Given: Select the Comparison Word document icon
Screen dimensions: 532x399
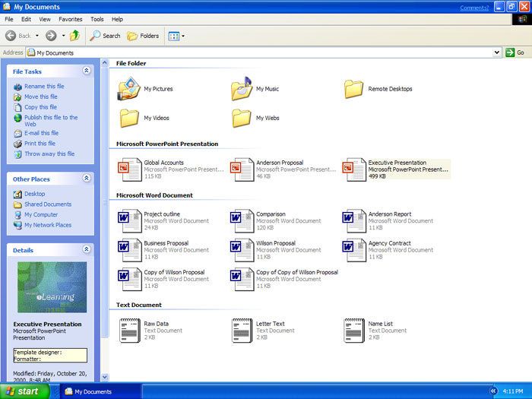Looking at the screenshot, I should [242, 221].
